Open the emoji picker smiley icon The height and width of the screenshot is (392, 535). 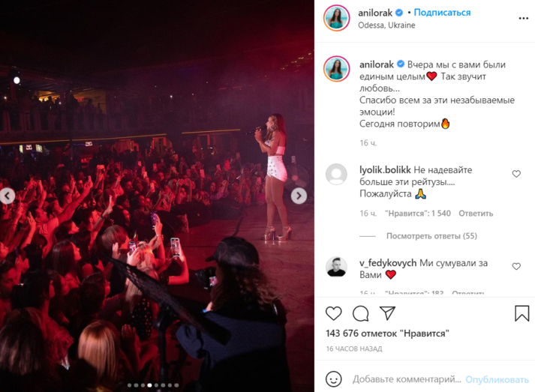[333, 379]
